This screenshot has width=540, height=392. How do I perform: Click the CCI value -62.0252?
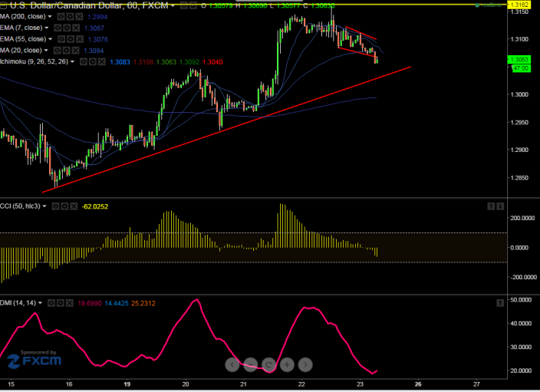[x=95, y=206]
